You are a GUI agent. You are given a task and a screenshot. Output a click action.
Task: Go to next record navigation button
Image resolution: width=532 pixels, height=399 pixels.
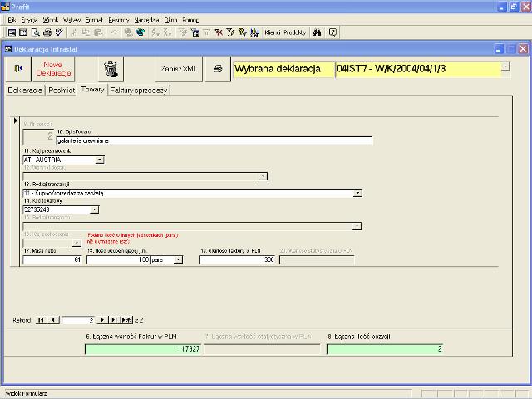click(102, 320)
